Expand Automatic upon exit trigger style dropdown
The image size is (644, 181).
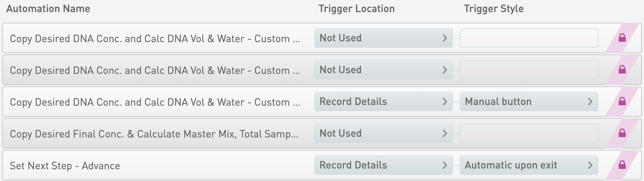pyautogui.click(x=529, y=165)
